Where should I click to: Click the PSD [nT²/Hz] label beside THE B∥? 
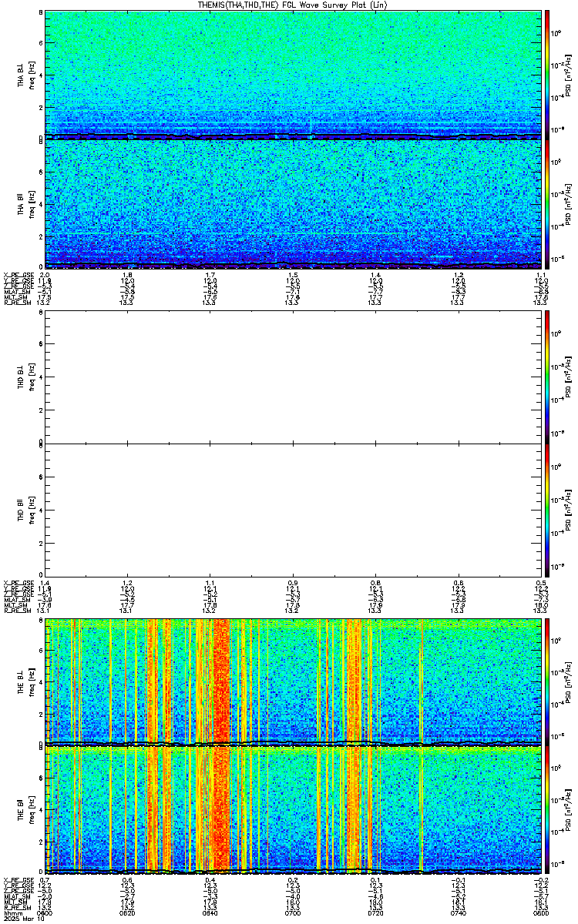[567, 810]
